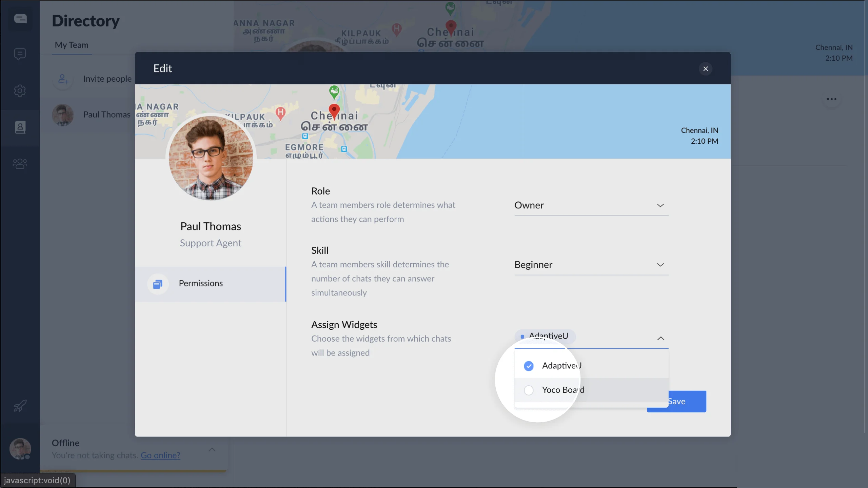Click the Go online? link

160,455
